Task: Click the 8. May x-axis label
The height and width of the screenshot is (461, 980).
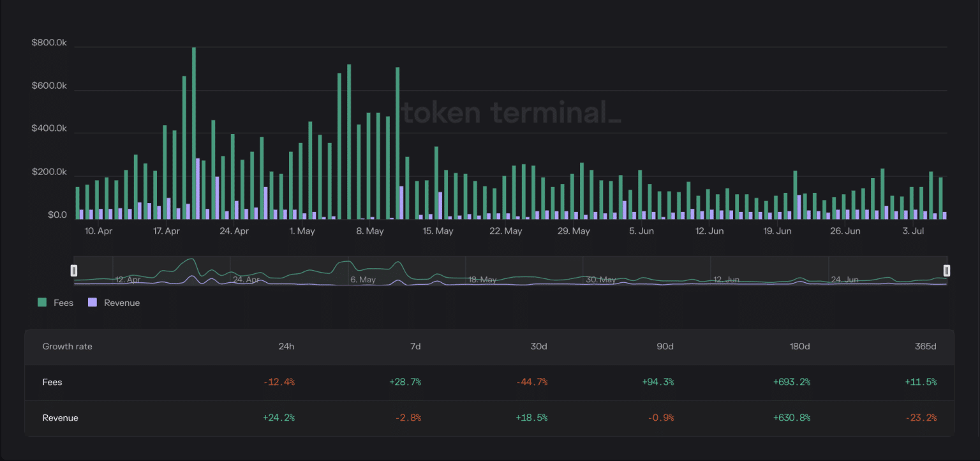Action: (x=370, y=231)
